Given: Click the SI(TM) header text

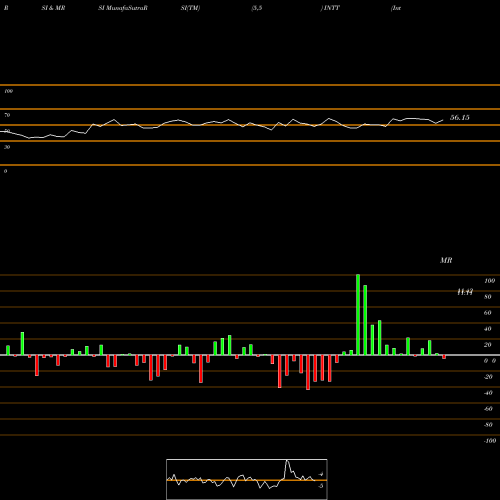Looking at the screenshot, I should (x=190, y=8).
